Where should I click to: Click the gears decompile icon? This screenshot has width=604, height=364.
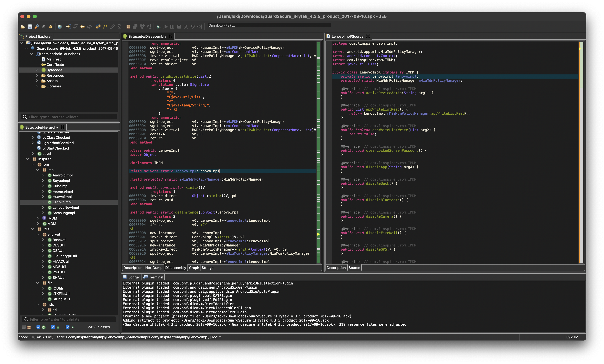pos(98,27)
